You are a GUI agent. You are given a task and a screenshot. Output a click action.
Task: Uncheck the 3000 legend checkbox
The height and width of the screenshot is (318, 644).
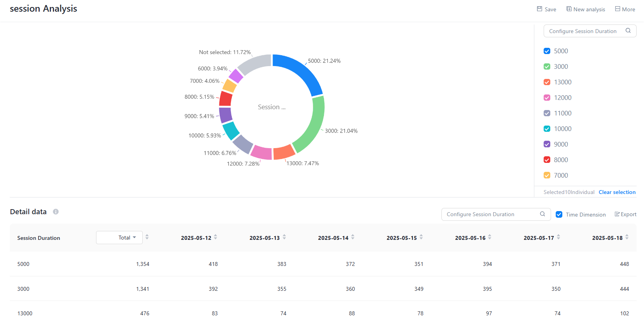pyautogui.click(x=547, y=66)
